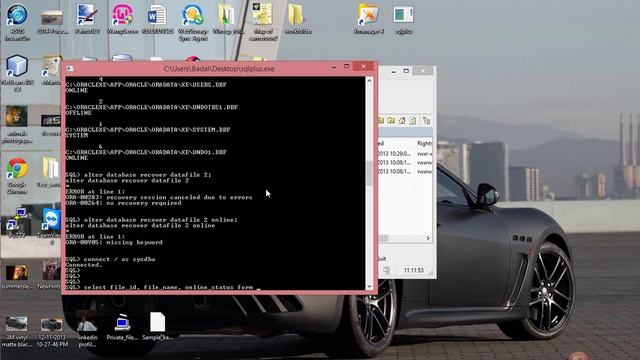Click the OFFLINE status line in console
This screenshot has width=640, height=360.
pos(79,113)
